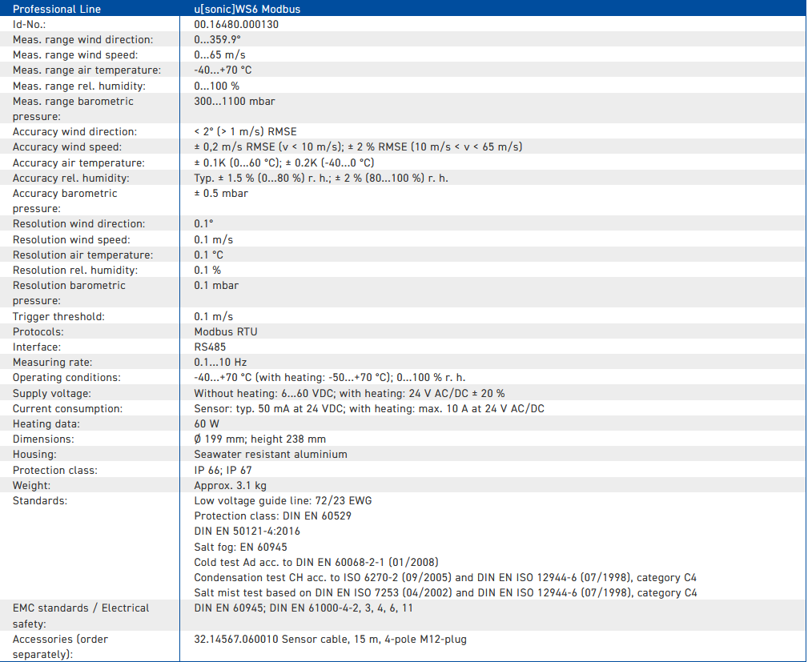Image resolution: width=812 pixels, height=662 pixels.
Task: Click the 'Interface:' label
Action: (x=37, y=347)
